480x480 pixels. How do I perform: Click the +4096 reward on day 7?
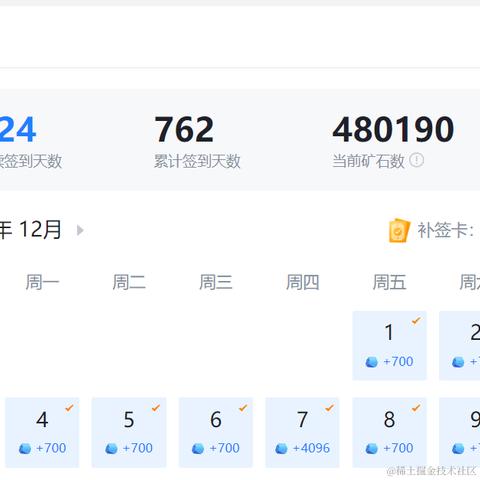tap(311, 448)
